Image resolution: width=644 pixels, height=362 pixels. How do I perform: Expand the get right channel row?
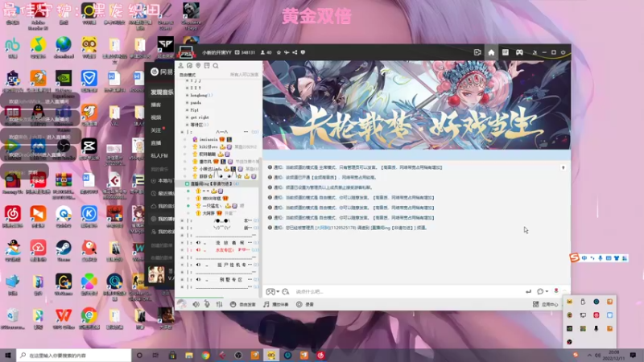pyautogui.click(x=188, y=117)
